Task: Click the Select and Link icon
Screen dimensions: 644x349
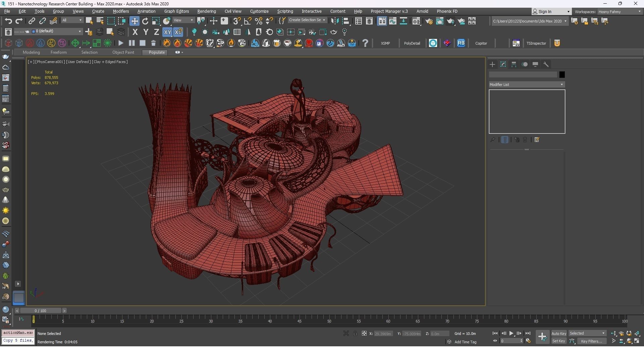Action: point(32,21)
